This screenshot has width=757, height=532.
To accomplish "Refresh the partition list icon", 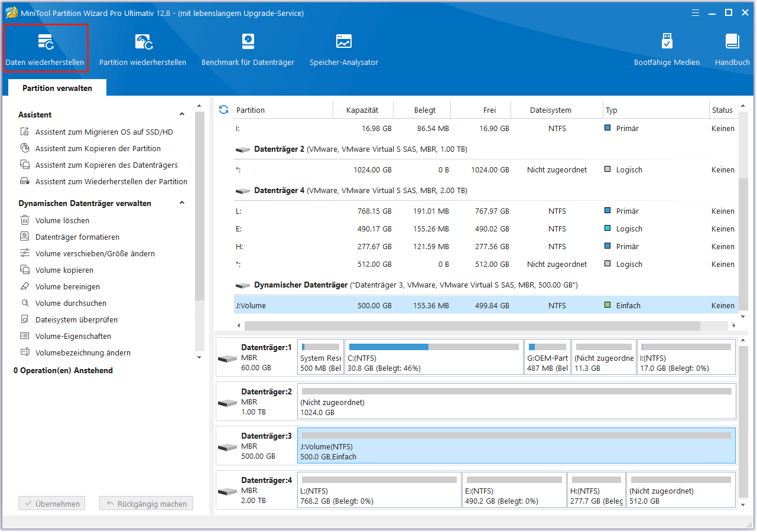I will click(x=223, y=110).
